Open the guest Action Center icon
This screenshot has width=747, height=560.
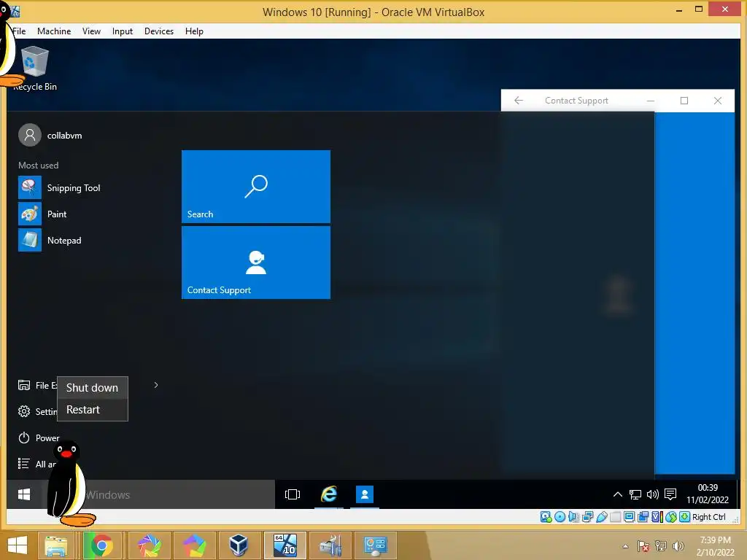point(670,494)
